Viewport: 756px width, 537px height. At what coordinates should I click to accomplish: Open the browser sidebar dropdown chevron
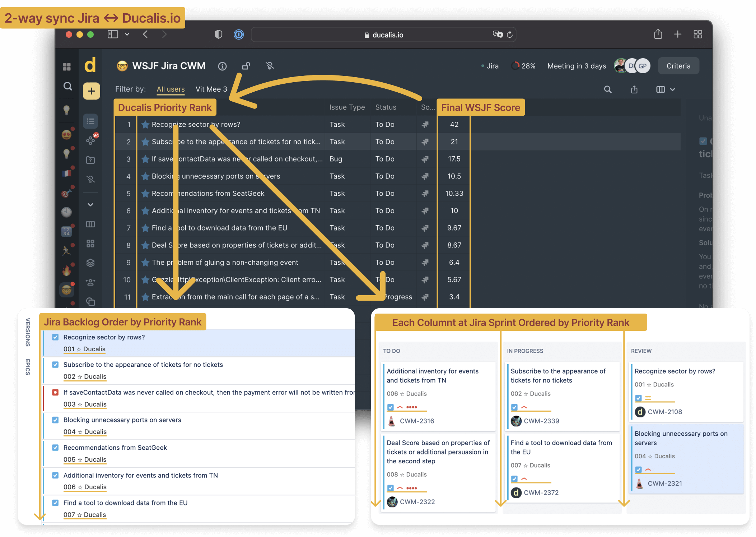coord(127,34)
